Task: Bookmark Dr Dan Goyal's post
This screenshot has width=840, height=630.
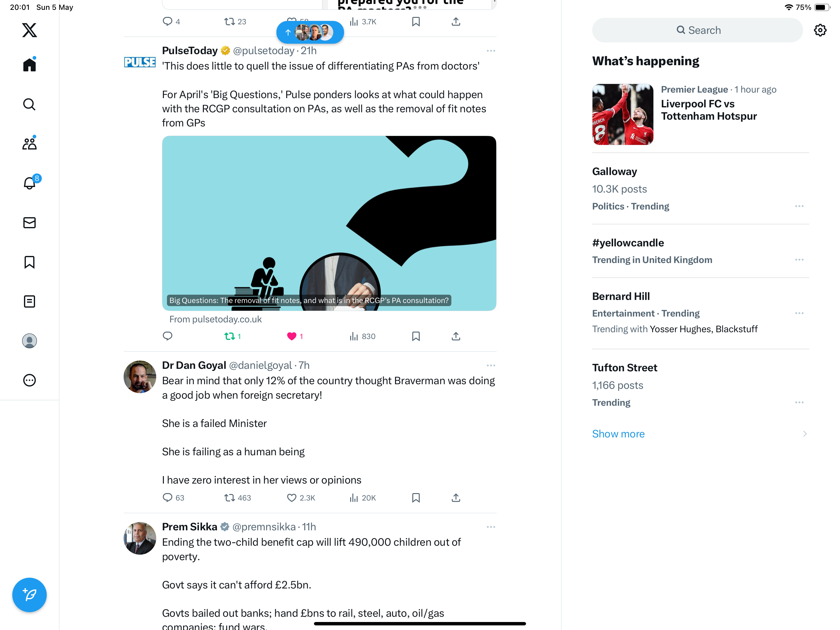Action: pyautogui.click(x=416, y=498)
